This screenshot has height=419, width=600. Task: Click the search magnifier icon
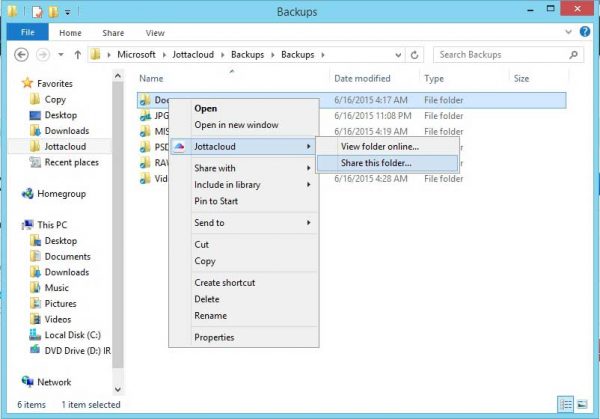pyautogui.click(x=573, y=55)
